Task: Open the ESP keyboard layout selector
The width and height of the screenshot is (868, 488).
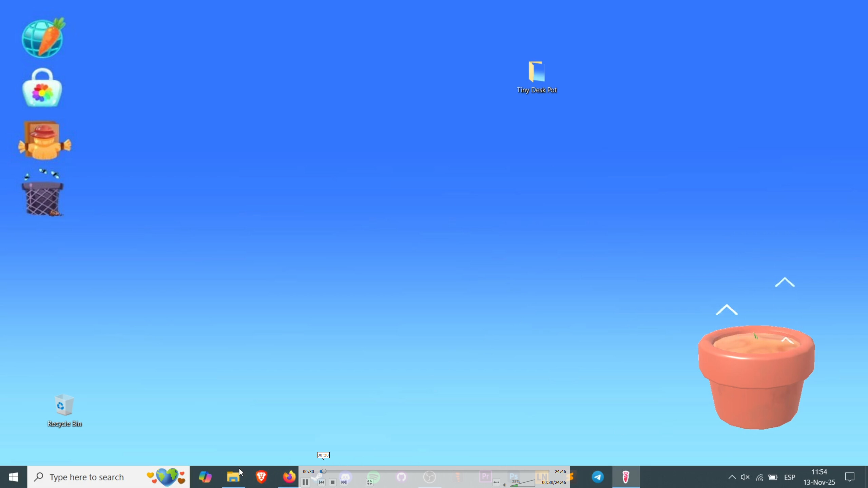Action: [x=789, y=477]
